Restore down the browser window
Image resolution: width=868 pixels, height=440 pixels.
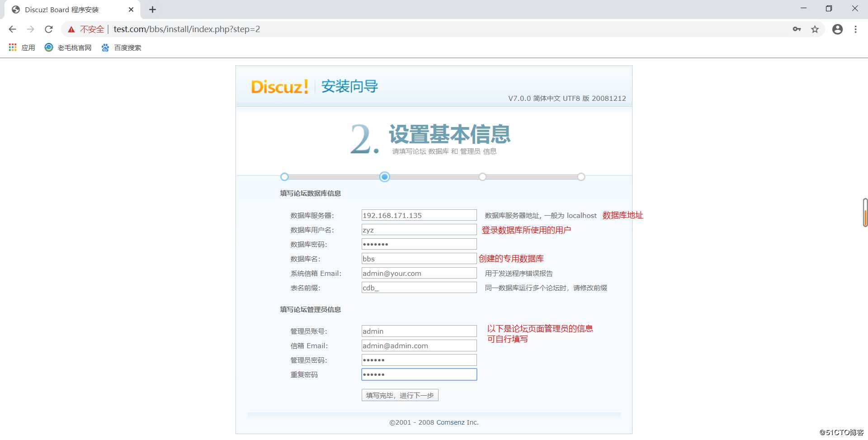click(829, 9)
